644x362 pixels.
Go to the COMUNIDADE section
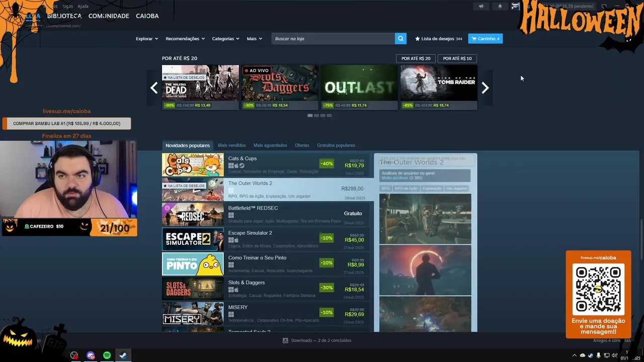pyautogui.click(x=109, y=16)
